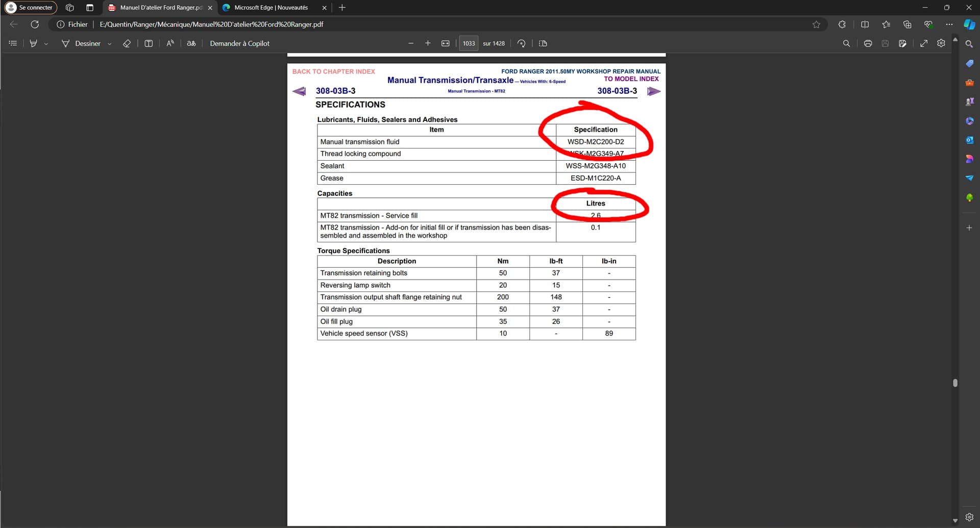The width and height of the screenshot is (980, 528).
Task: Go back to previous page in browser
Action: pyautogui.click(x=14, y=24)
